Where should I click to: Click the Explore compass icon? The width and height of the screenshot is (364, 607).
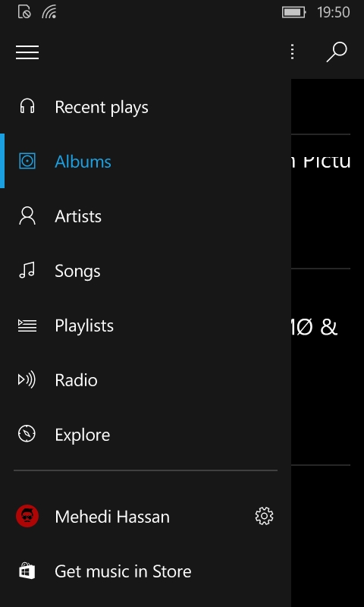click(x=27, y=434)
